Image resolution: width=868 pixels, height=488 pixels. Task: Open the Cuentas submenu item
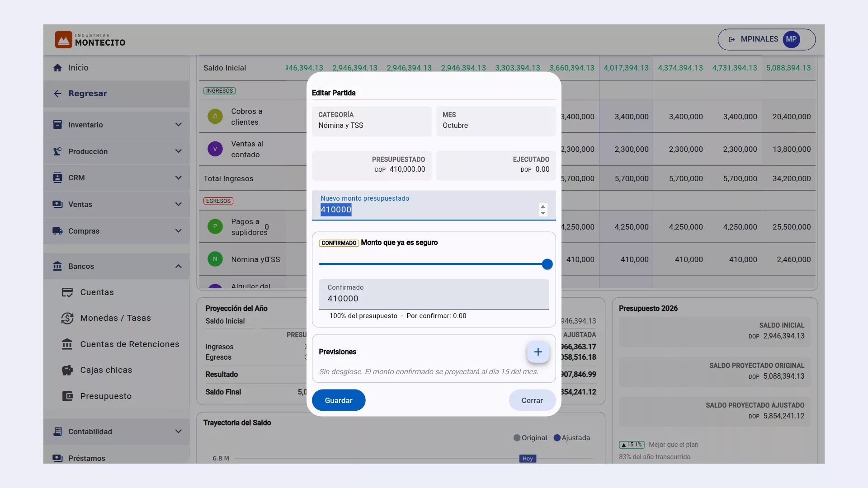(x=117, y=292)
